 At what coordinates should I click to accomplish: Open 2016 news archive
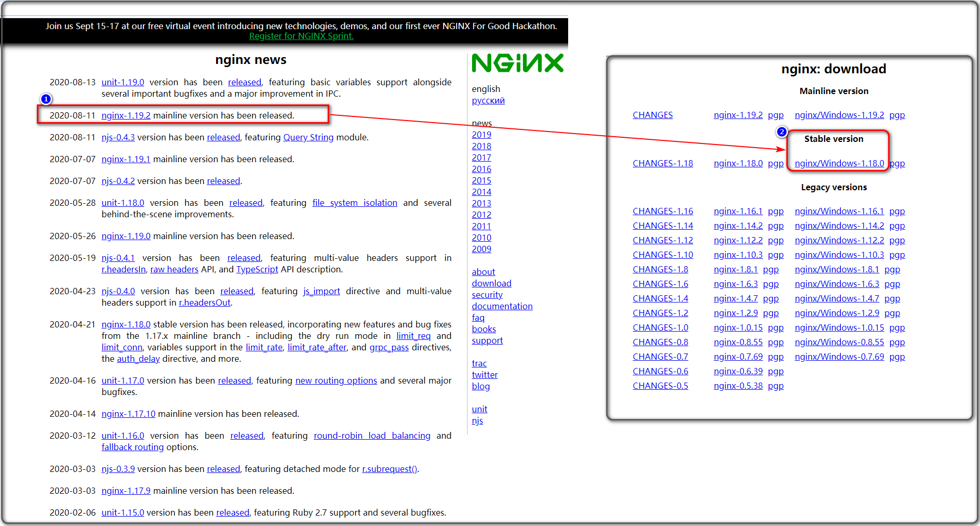[x=481, y=169]
